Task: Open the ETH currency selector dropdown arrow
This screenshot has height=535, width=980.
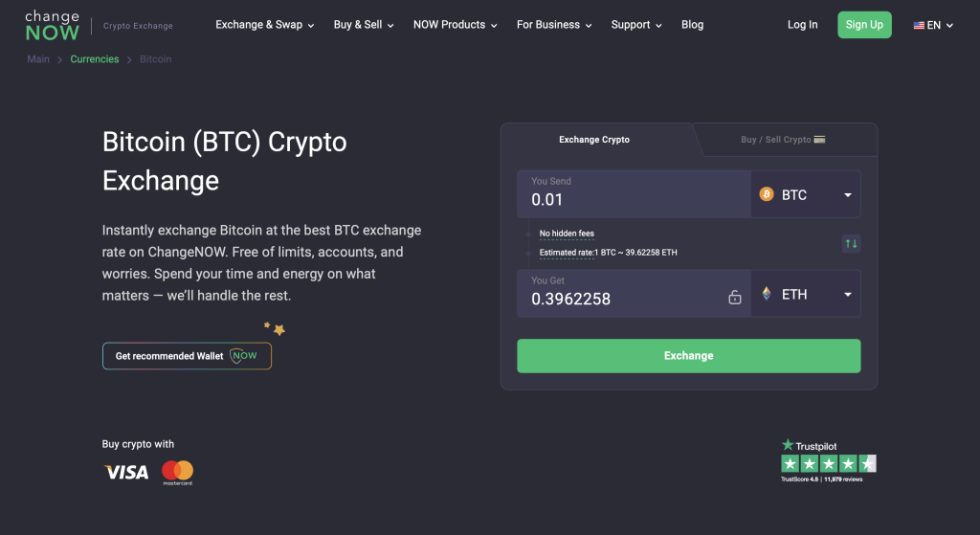Action: (x=848, y=295)
